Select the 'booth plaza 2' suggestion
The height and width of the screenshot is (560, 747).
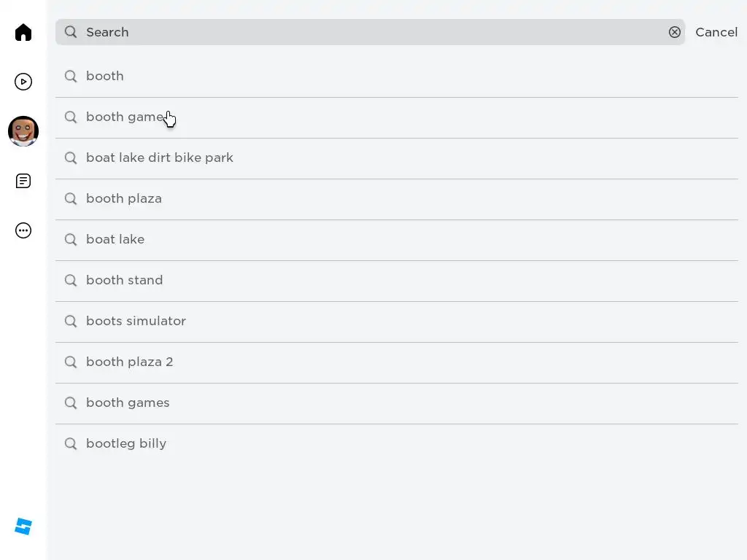(130, 362)
